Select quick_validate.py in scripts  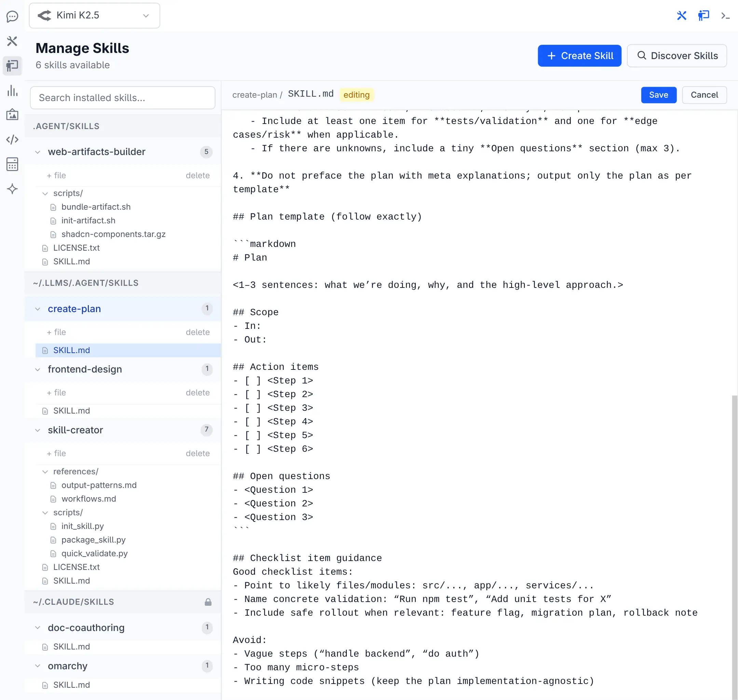tap(94, 554)
